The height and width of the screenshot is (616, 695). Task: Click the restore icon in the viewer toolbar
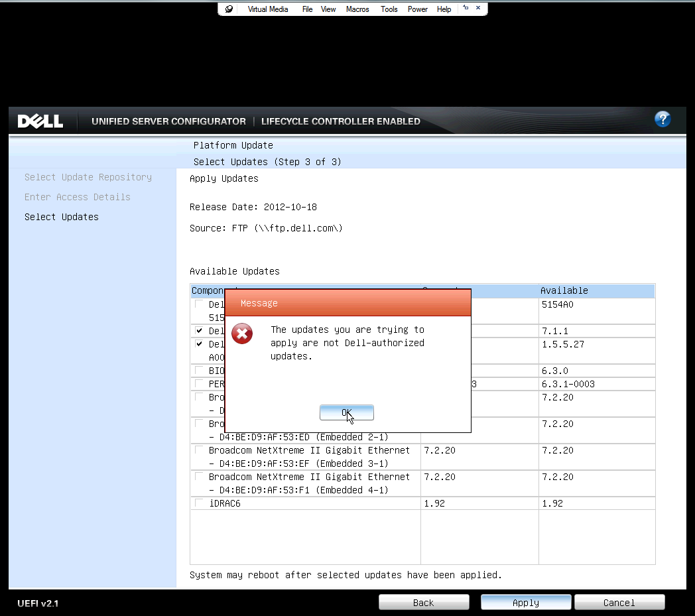click(466, 7)
